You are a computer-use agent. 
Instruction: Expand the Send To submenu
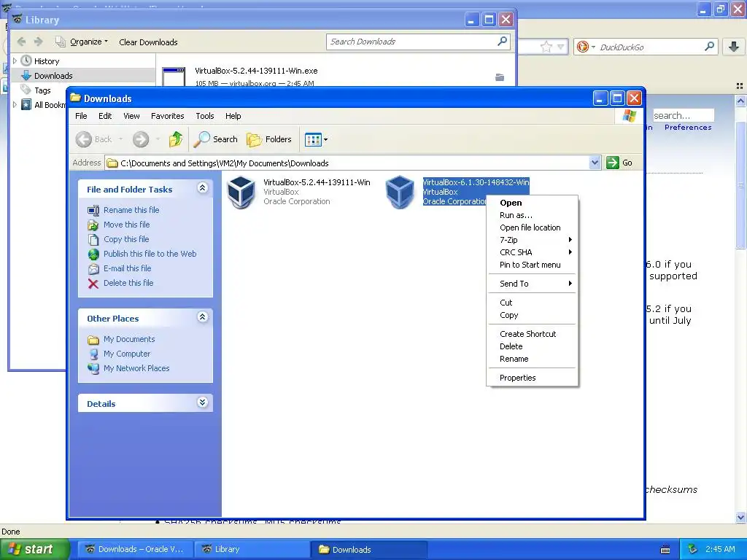click(532, 284)
